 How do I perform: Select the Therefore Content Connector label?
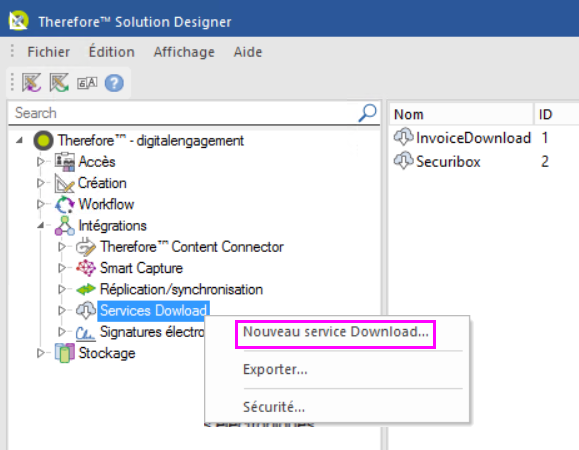tap(192, 247)
